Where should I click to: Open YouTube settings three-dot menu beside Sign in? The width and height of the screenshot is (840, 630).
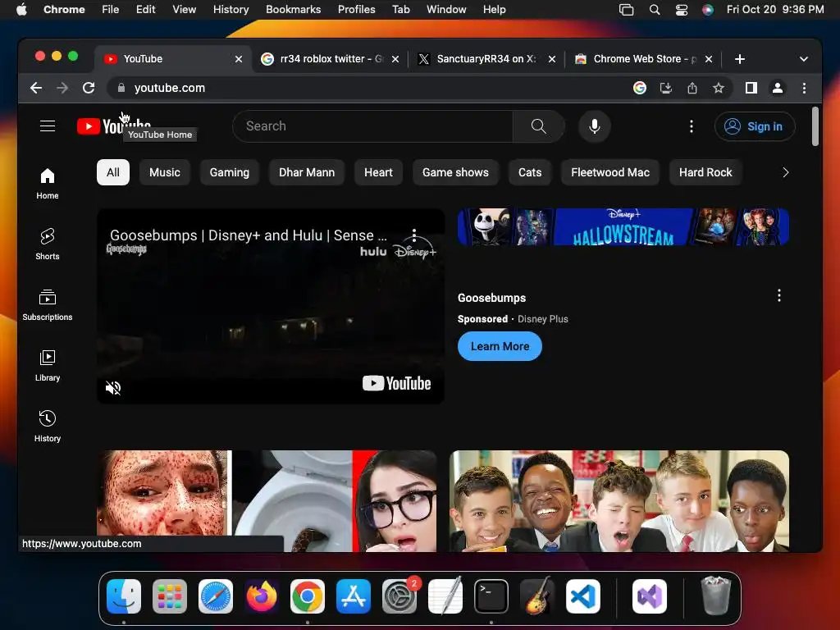tap(691, 126)
